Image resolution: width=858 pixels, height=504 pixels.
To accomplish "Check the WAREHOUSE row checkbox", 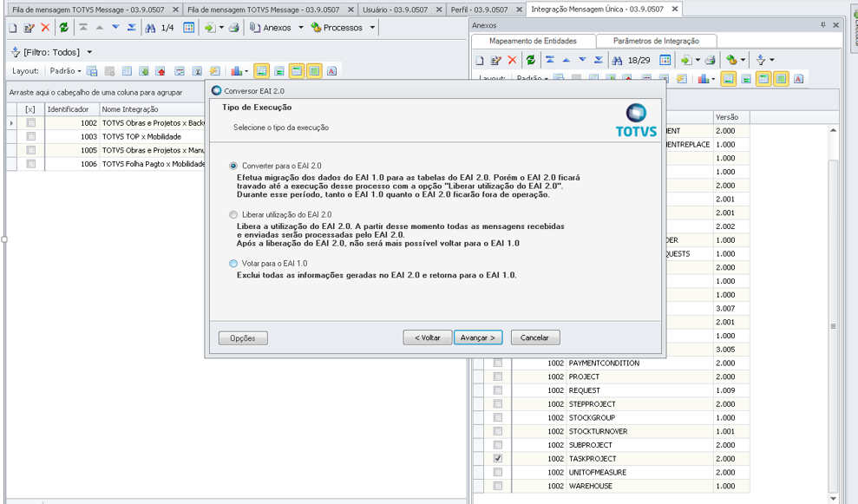I will click(x=497, y=486).
